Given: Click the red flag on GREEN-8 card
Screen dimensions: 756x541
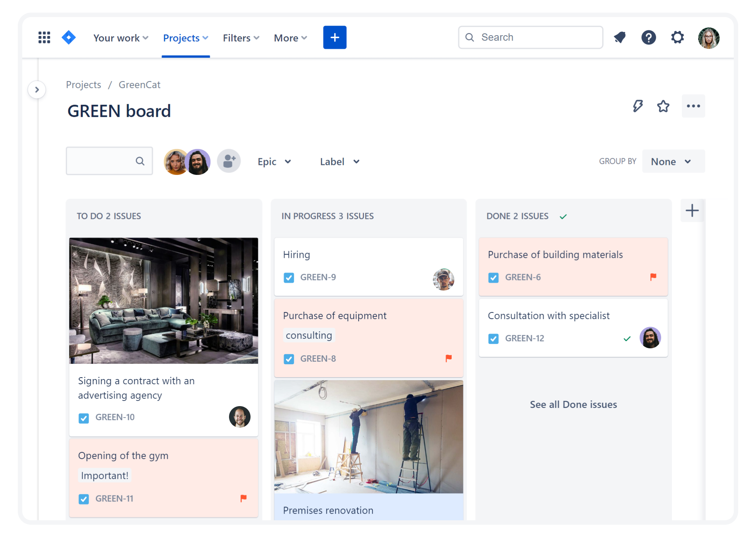Looking at the screenshot, I should 448,358.
